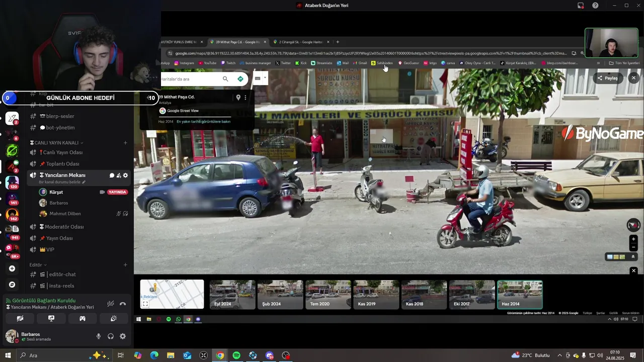Open Microsoft Edge from taskbar
The height and width of the screenshot is (362, 644).
pos(154,355)
